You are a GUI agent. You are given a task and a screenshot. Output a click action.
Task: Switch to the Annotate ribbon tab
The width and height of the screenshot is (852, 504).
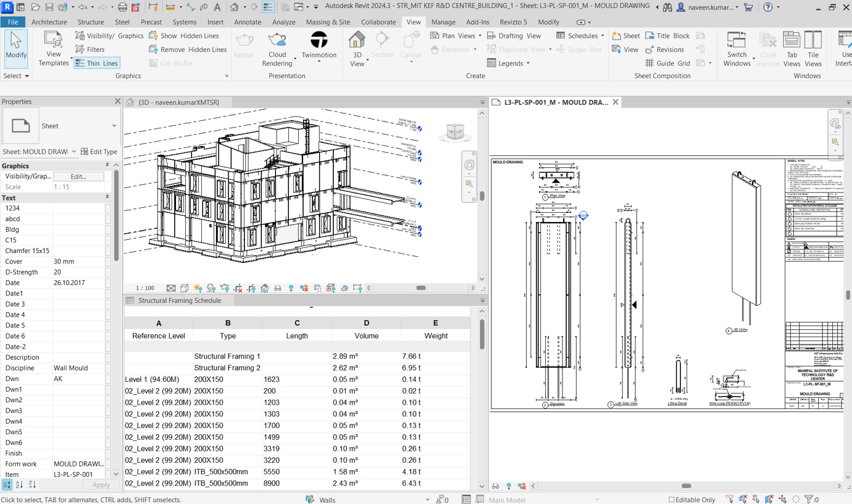click(248, 22)
